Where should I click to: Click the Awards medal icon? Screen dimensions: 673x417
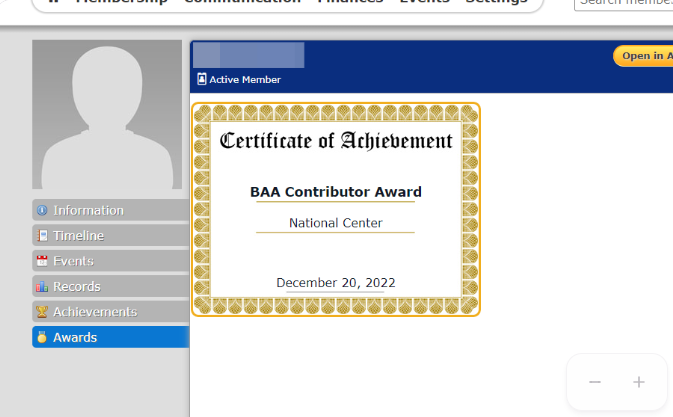pyautogui.click(x=42, y=337)
